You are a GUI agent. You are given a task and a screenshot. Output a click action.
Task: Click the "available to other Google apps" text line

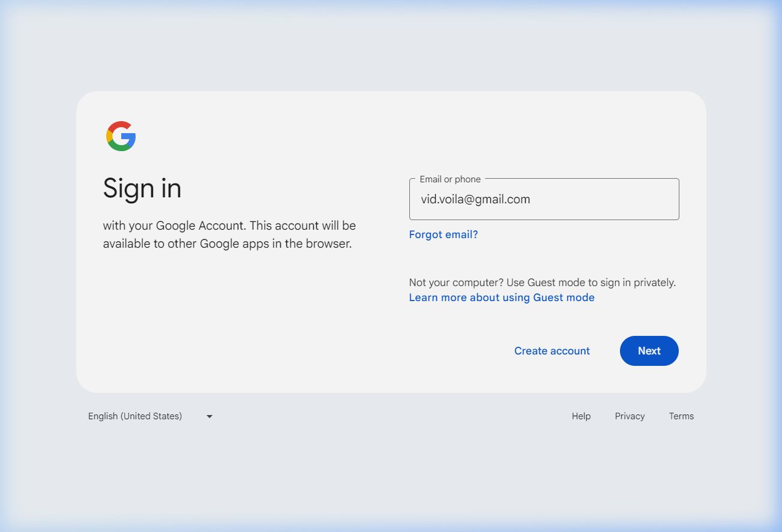pyautogui.click(x=227, y=244)
